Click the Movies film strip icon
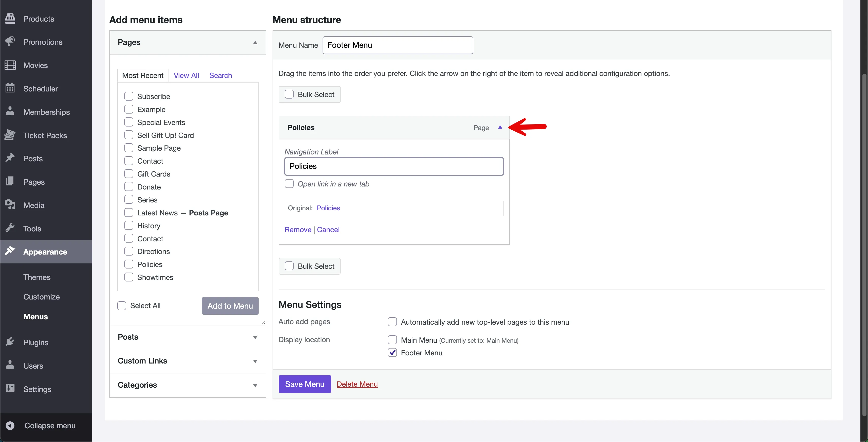This screenshot has height=442, width=868. tap(10, 65)
